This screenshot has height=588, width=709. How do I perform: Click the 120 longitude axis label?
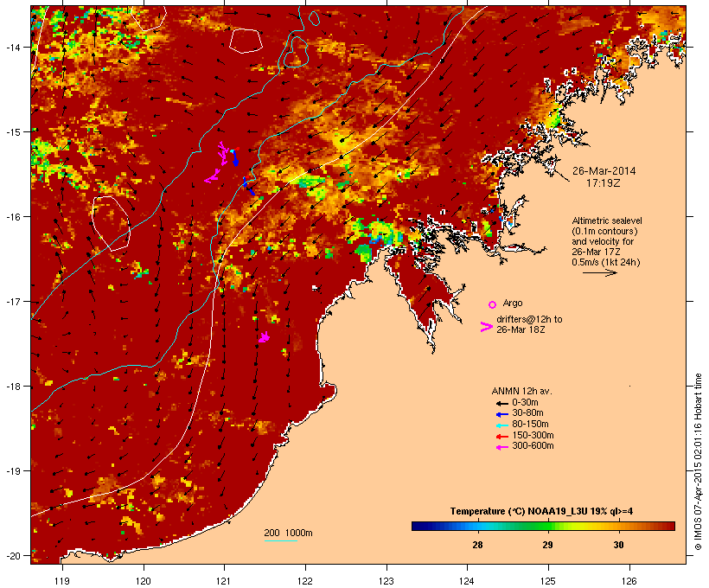point(144,581)
